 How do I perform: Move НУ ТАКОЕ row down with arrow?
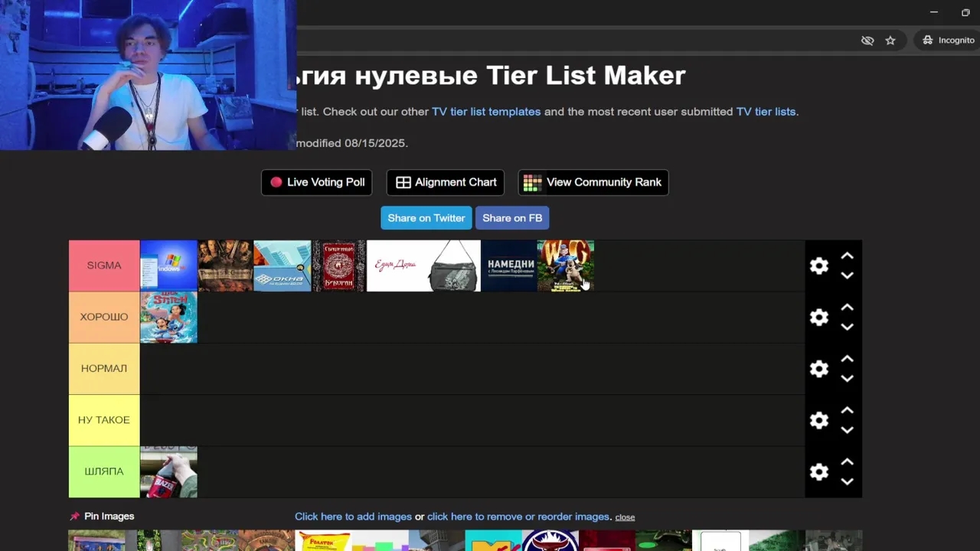coord(847,430)
